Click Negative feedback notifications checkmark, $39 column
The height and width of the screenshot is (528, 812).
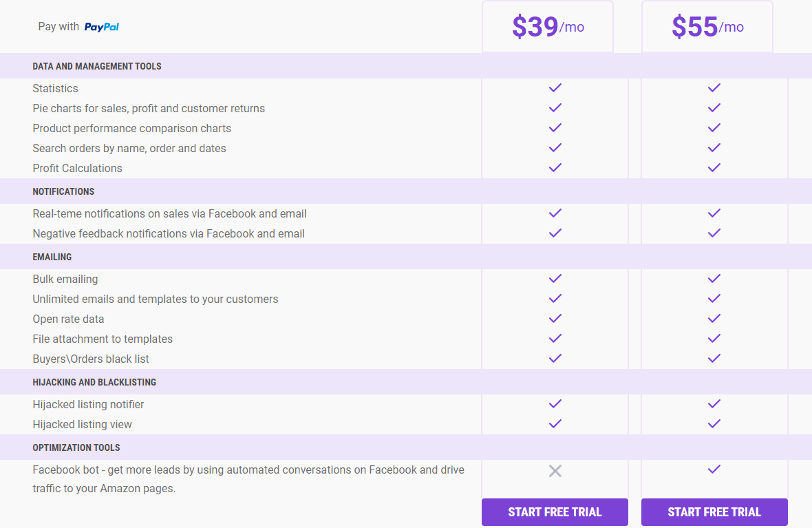pyautogui.click(x=555, y=233)
